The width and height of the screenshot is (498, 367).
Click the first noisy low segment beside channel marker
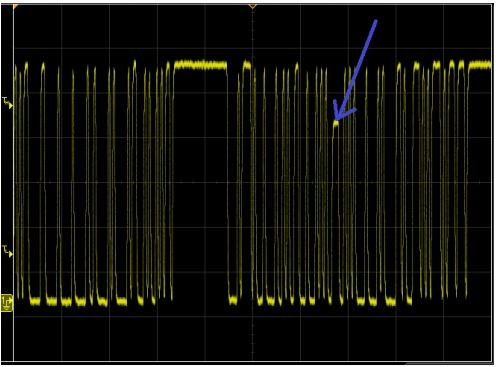[x=35, y=301]
